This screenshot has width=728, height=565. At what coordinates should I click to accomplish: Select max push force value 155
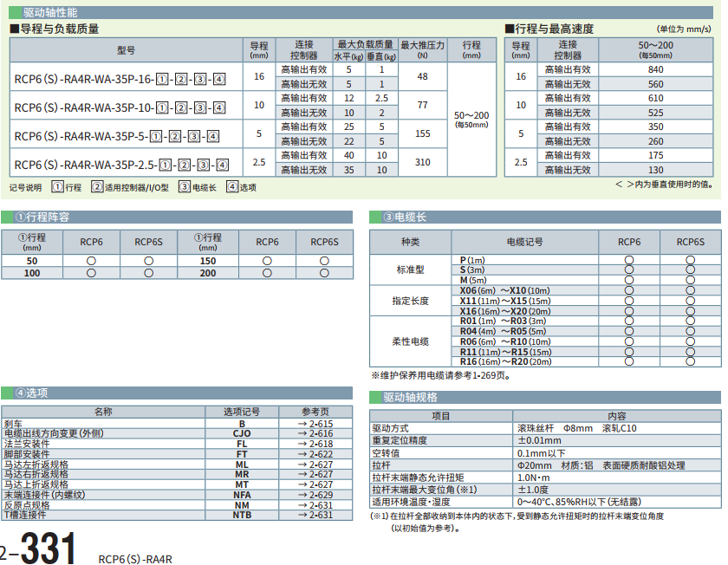(423, 133)
